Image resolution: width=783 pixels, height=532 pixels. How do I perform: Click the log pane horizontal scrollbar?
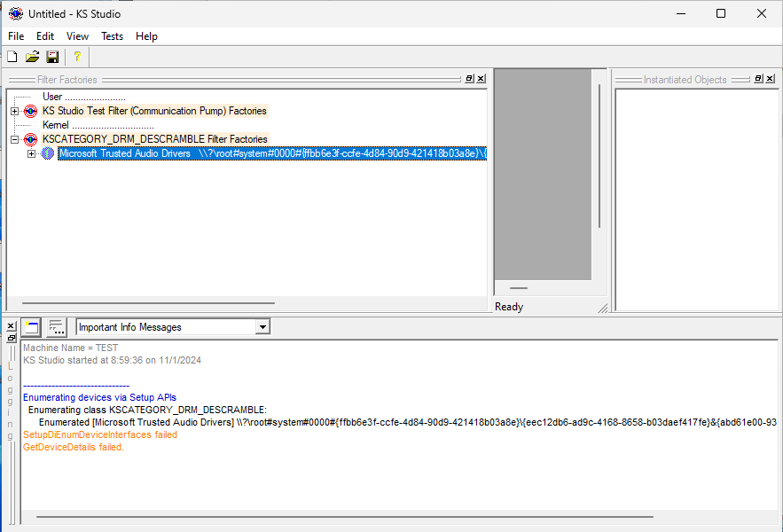point(345,517)
